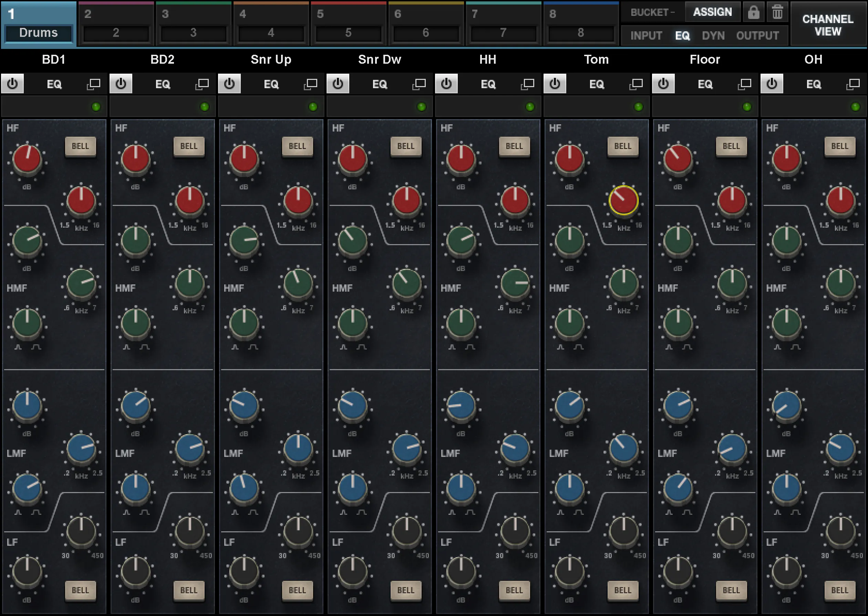Click the ASSIGN button
868x616 pixels.
(x=712, y=12)
